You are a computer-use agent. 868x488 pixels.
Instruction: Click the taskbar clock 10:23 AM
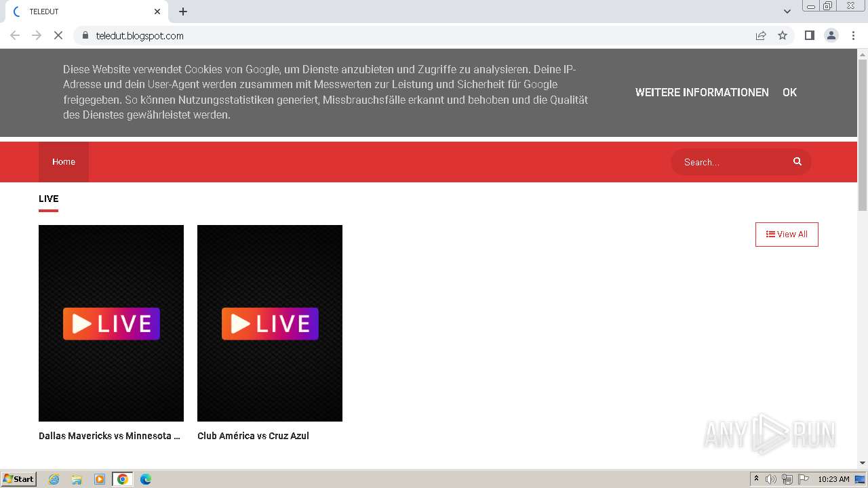coord(833,479)
